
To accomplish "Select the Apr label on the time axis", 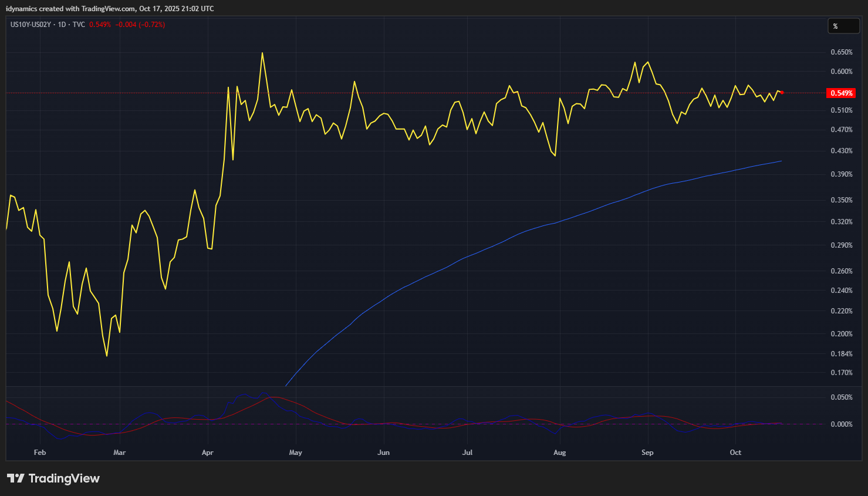I will pyautogui.click(x=207, y=453).
